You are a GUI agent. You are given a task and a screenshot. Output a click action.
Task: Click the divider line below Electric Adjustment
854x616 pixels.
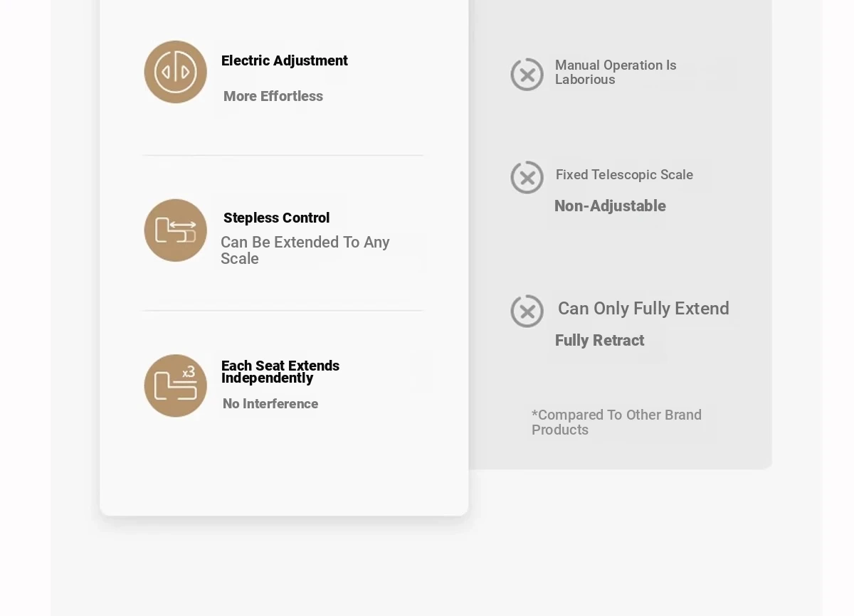283,155
